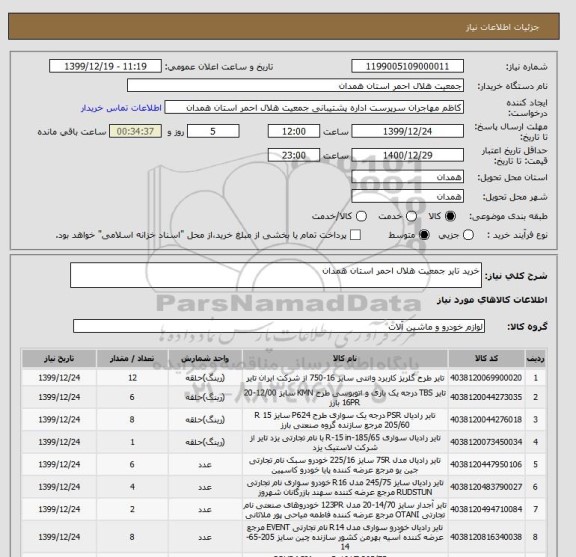Click product code 403812004427601​8
The width and height of the screenshot is (576, 557).
(486, 420)
